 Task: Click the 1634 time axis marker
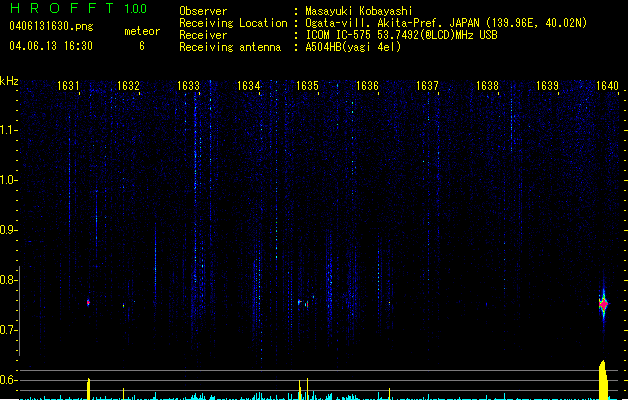click(x=248, y=86)
